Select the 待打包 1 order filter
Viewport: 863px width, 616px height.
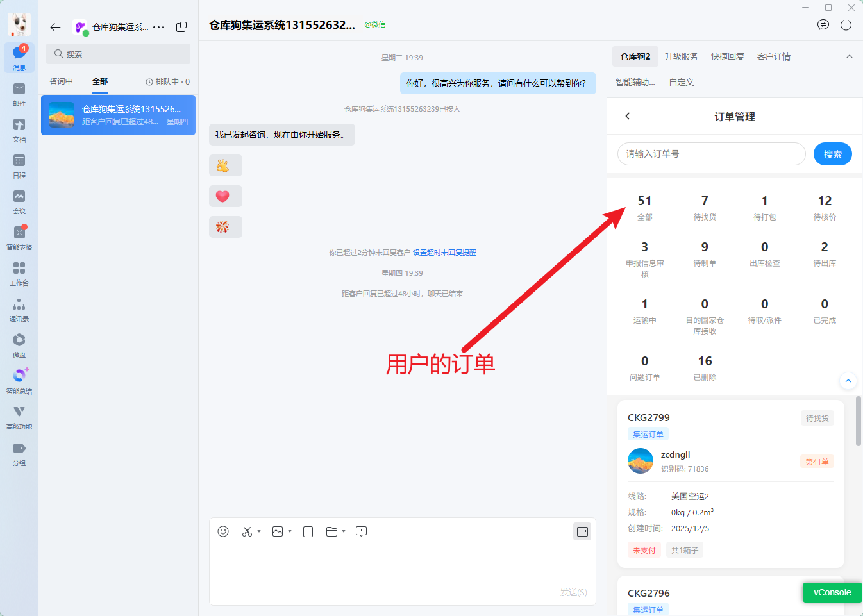(x=765, y=208)
